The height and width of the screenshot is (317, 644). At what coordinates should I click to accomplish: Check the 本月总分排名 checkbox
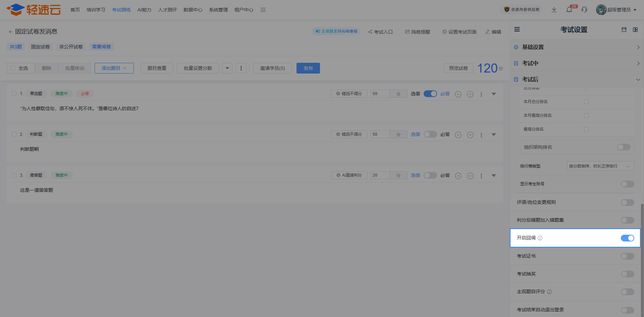point(586,102)
